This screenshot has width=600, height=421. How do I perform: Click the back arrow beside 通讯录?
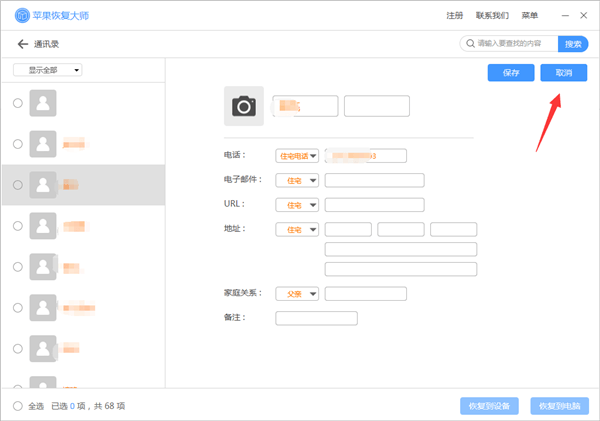point(22,44)
